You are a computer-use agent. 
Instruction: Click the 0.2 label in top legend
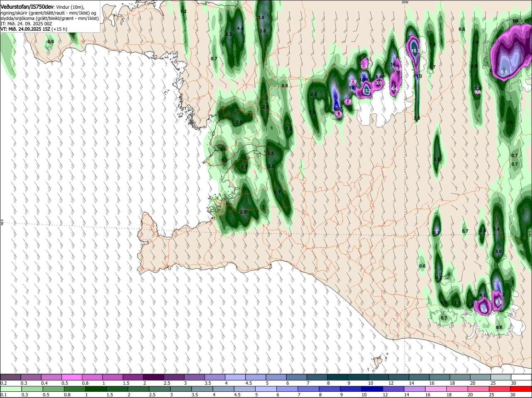pos(3,383)
